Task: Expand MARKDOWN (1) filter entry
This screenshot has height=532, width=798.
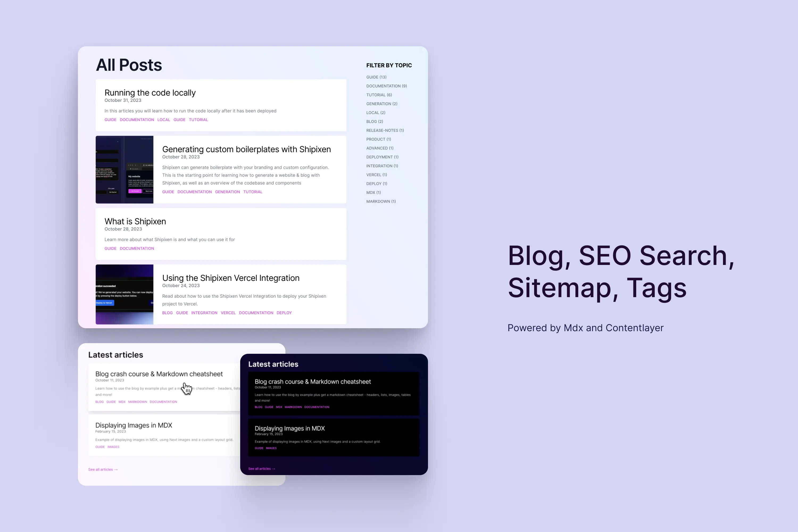Action: tap(380, 201)
